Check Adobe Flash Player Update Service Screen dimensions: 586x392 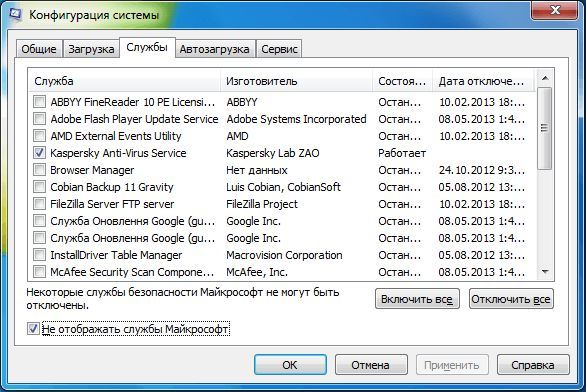39,118
